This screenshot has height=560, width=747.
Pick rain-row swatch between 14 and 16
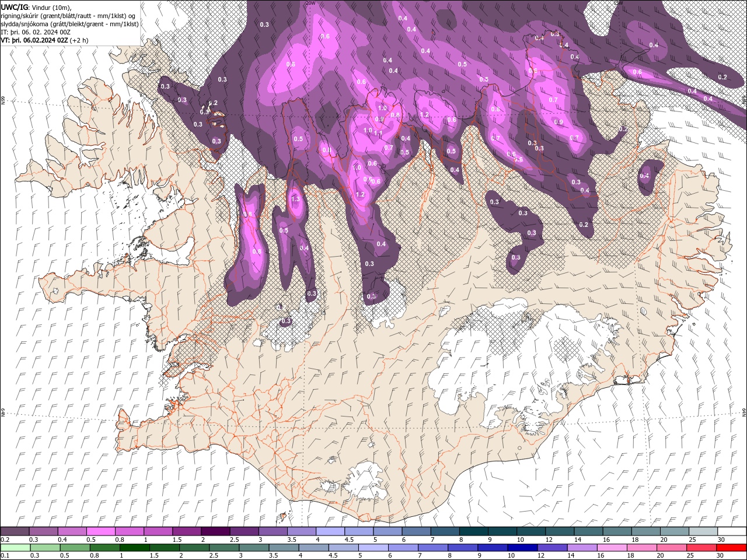click(x=583, y=547)
